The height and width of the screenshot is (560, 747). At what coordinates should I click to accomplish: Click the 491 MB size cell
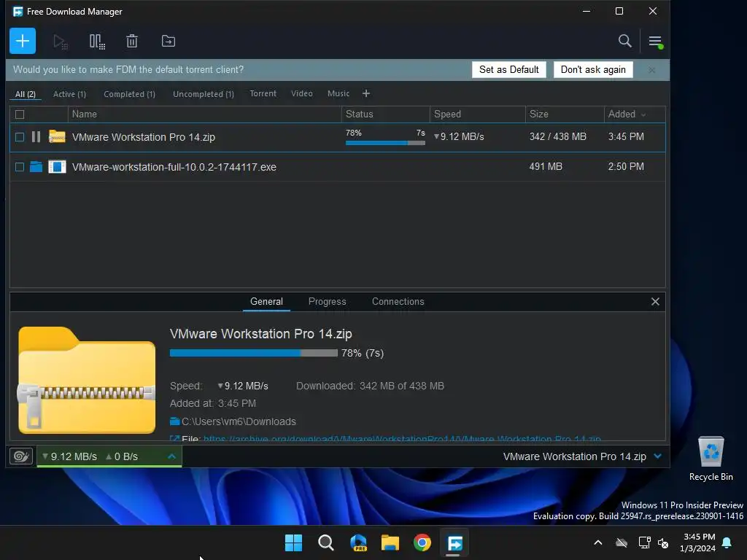546,167
